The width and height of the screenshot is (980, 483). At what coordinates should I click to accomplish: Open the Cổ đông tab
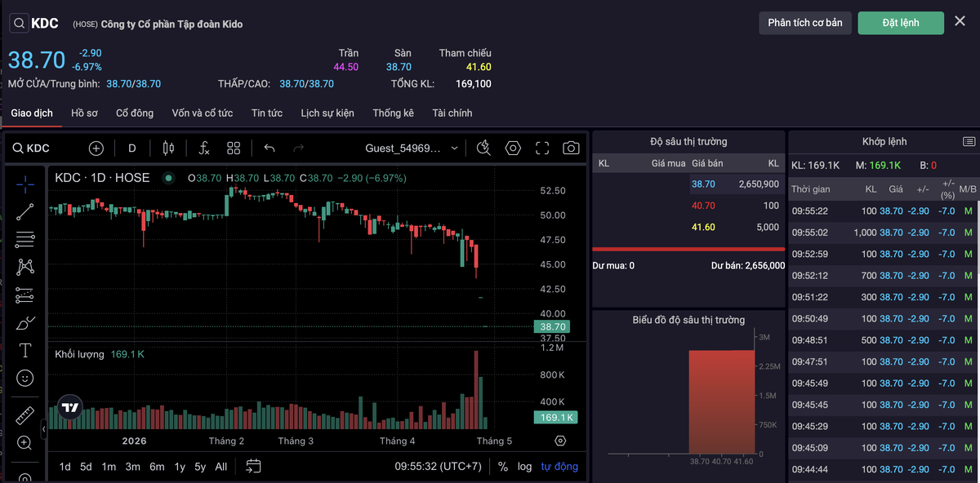[134, 113]
